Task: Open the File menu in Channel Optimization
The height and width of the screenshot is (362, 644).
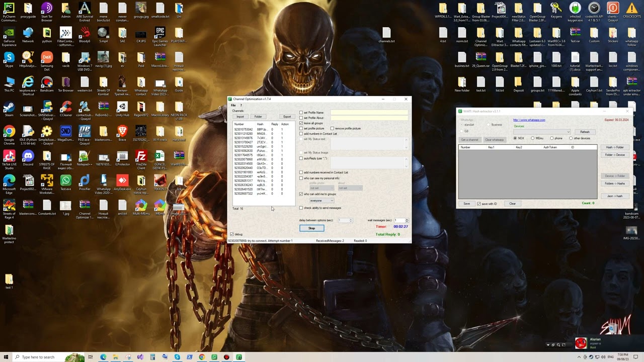Action: pos(233,105)
